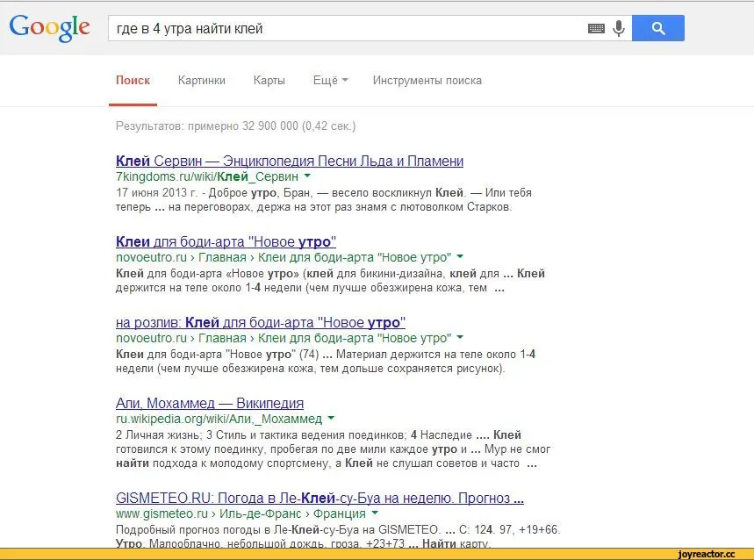The height and width of the screenshot is (560, 754).
Task: Open result Клеи для боди-арта "Новое утро"
Action: coord(226,241)
